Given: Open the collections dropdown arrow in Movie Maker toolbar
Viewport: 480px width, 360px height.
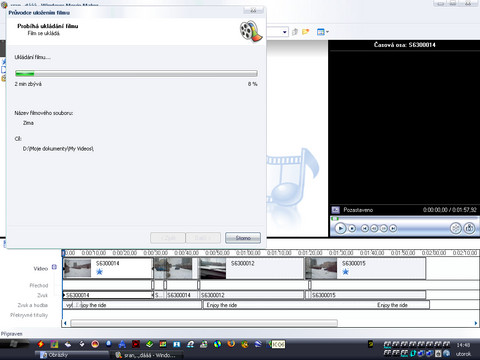Looking at the screenshot, I should click(285, 32).
